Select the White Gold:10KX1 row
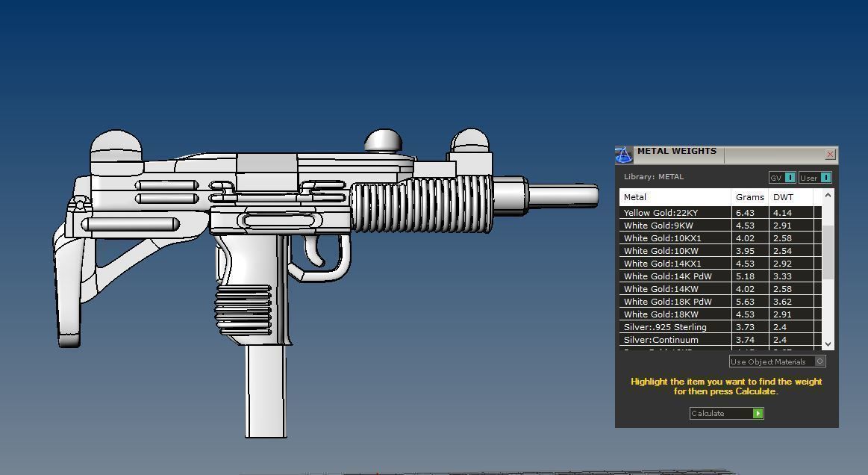Screen dimensions: 868x475 point(720,238)
